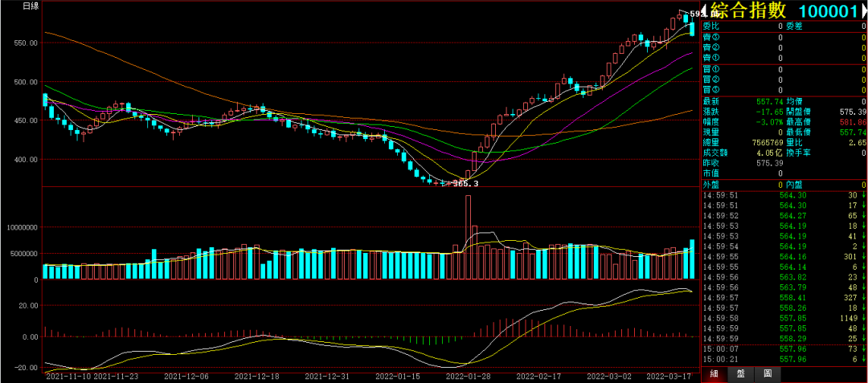Click the 賣① ask row label
The height and width of the screenshot is (383, 868).
coord(710,59)
